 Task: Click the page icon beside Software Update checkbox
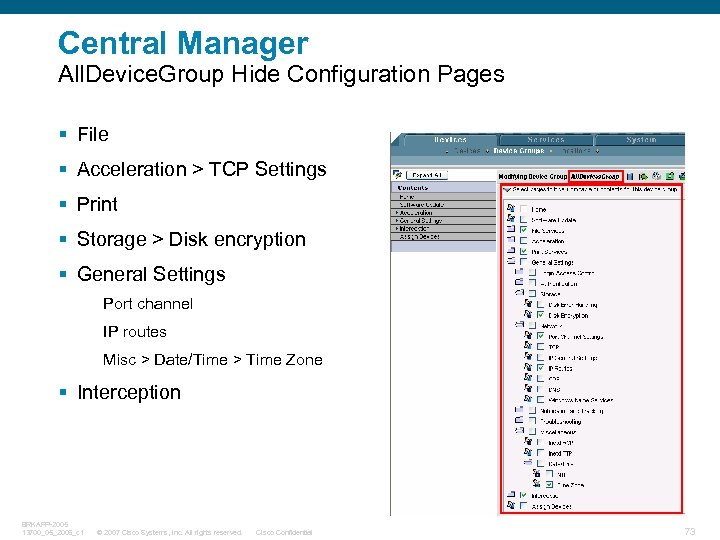(x=511, y=219)
